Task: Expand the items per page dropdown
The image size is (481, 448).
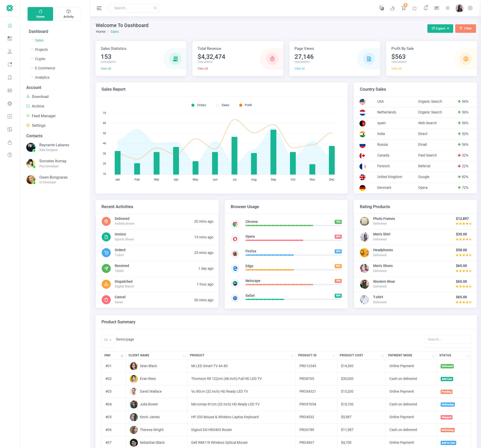Action: pyautogui.click(x=108, y=340)
